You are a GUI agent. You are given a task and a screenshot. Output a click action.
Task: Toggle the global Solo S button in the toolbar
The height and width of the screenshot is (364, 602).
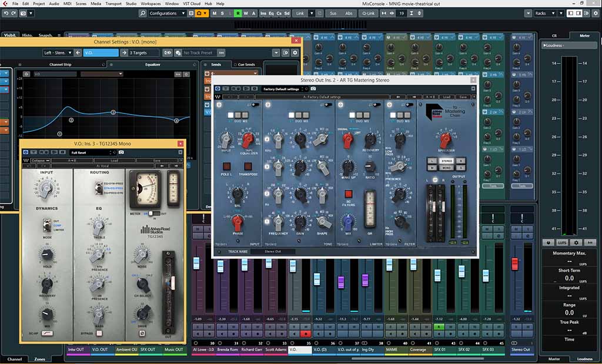click(x=222, y=13)
